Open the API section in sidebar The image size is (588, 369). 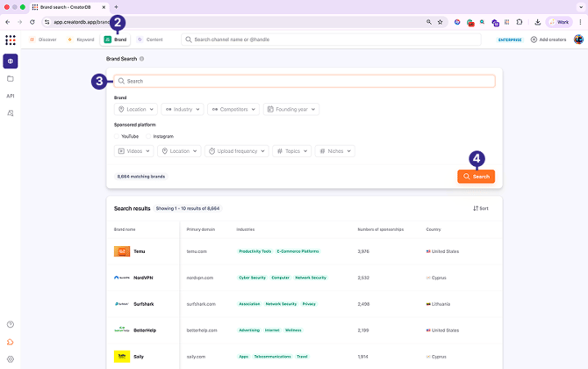tap(11, 96)
